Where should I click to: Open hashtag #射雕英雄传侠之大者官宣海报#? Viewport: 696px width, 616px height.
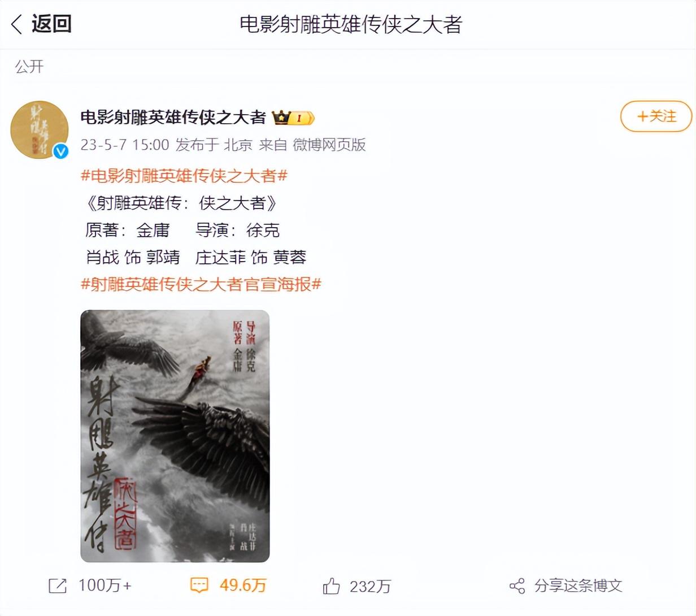(x=201, y=284)
